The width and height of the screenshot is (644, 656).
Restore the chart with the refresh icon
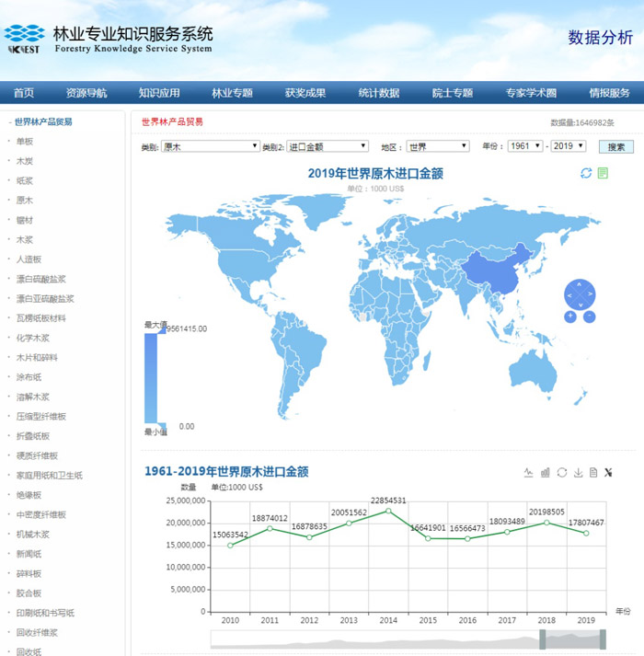561,472
